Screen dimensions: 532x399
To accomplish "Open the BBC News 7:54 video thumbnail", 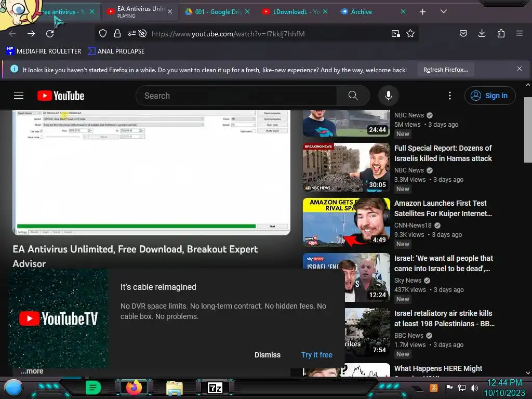I will [x=367, y=332].
